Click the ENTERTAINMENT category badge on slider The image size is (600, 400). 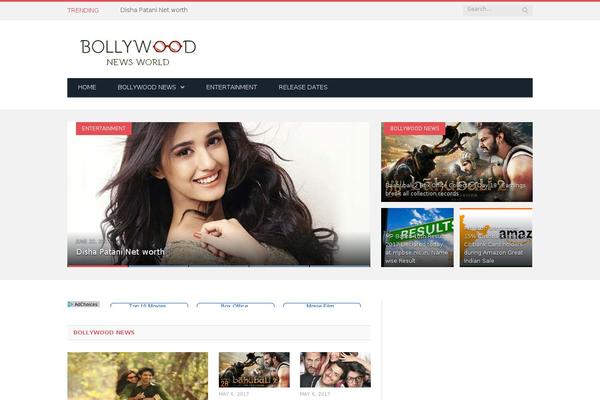point(104,128)
